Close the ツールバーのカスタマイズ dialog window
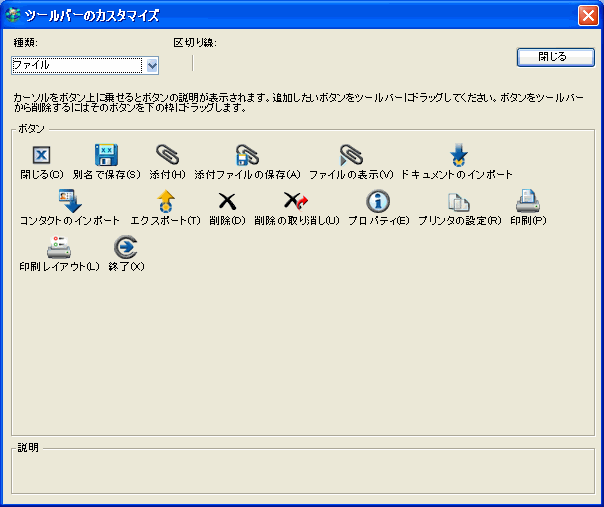The height and width of the screenshot is (507, 604). click(x=588, y=16)
